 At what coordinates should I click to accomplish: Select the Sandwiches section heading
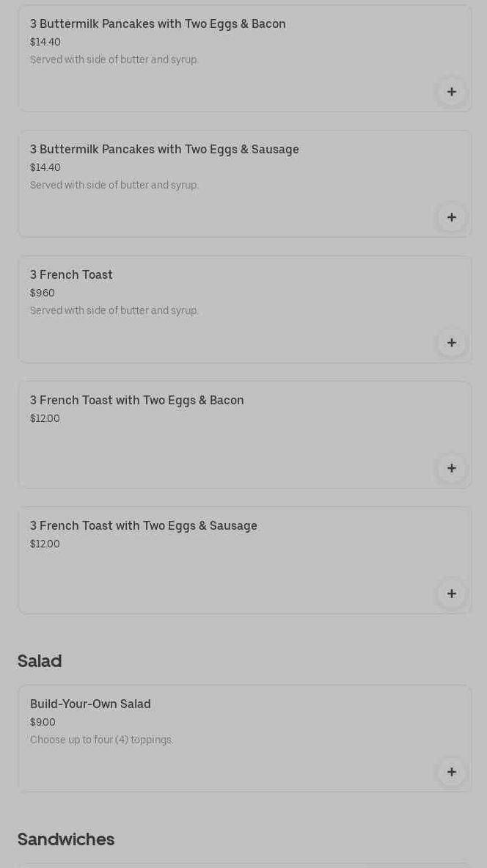tap(66, 839)
